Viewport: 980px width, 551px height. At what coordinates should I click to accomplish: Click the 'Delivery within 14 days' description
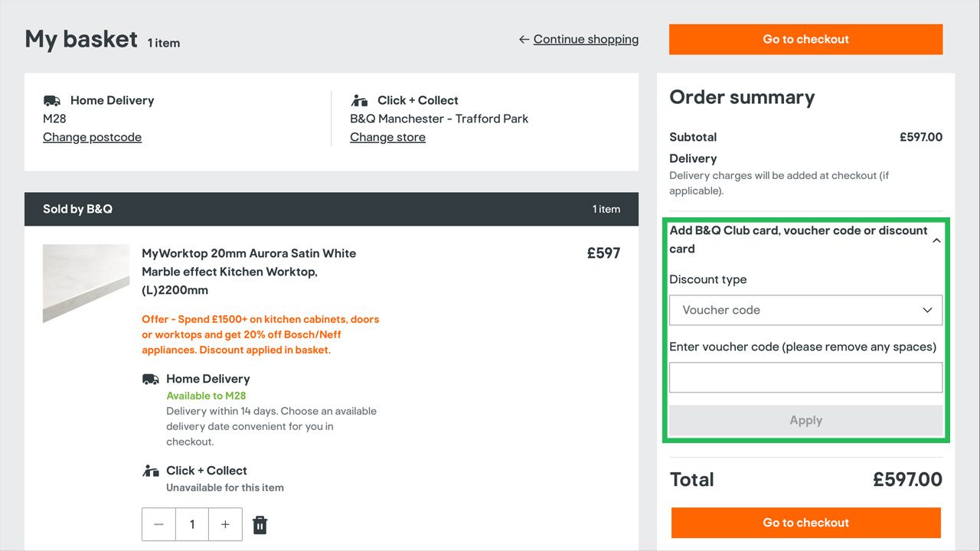point(271,426)
